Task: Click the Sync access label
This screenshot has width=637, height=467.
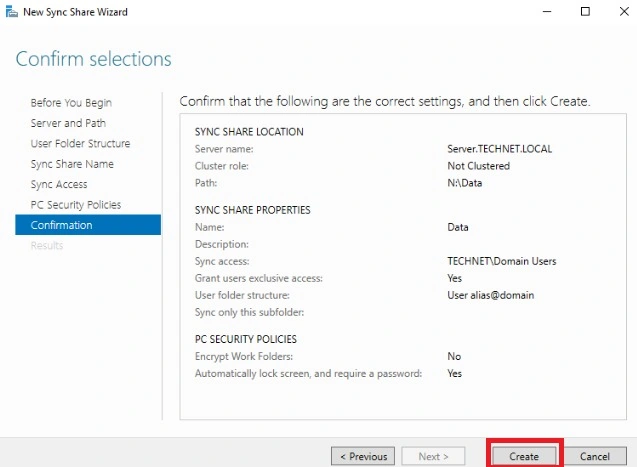Action: click(222, 261)
